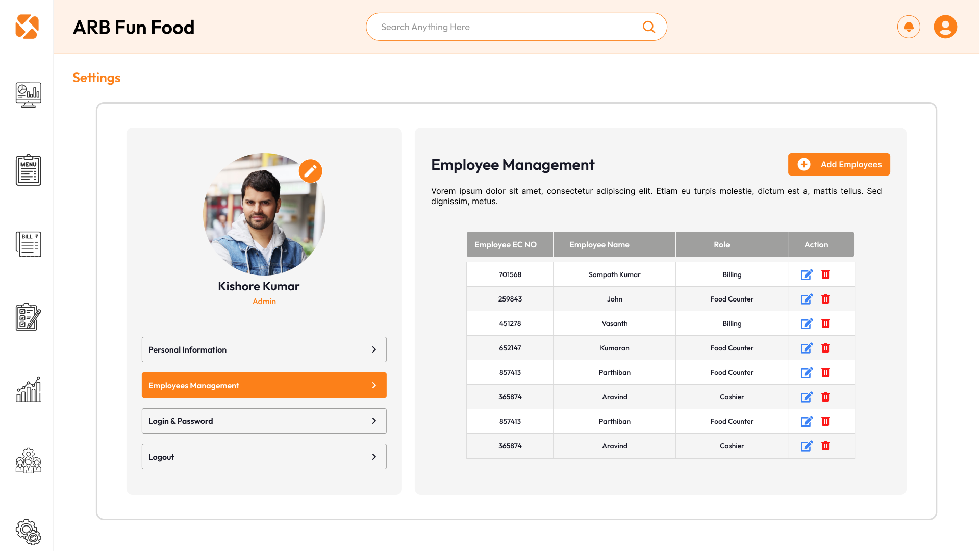This screenshot has height=551, width=980.
Task: Select employee number 259843
Action: click(x=510, y=299)
